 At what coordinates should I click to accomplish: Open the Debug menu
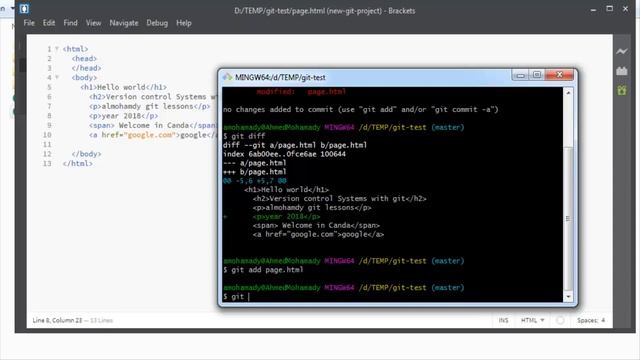[157, 23]
